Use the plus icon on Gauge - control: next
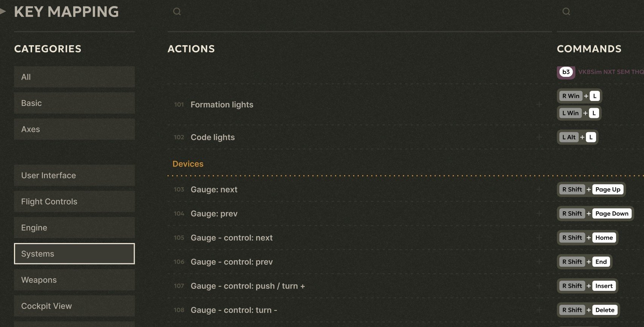This screenshot has height=327, width=644. (x=539, y=238)
